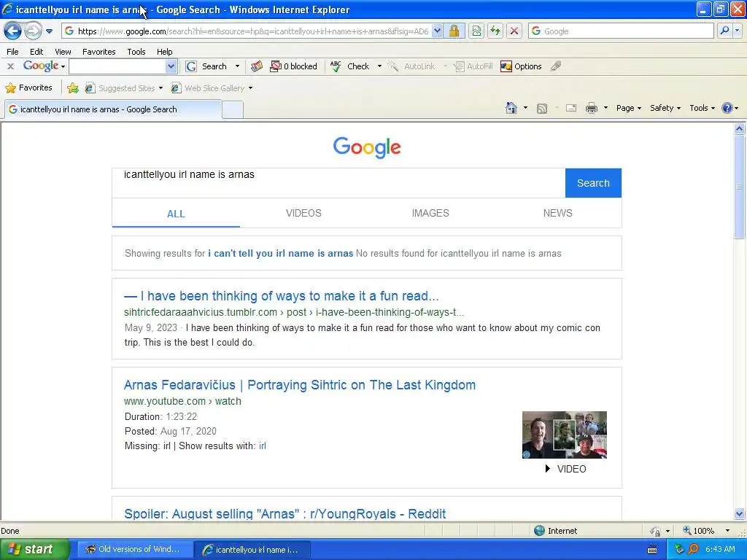Viewport: 747px width, 560px height.
Task: Click the compatibility view icon
Action: pos(476,31)
